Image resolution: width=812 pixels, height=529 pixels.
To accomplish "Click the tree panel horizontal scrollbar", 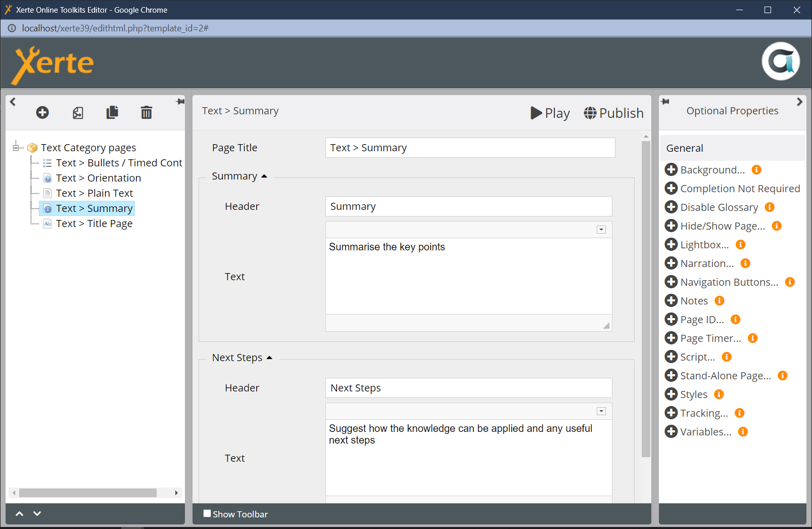I will pos(87,493).
